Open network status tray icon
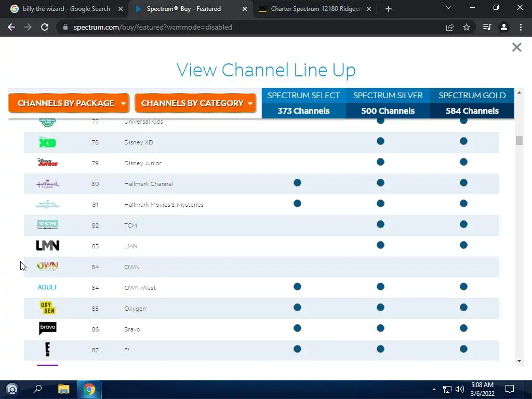The image size is (532, 399). pyautogui.click(x=447, y=389)
